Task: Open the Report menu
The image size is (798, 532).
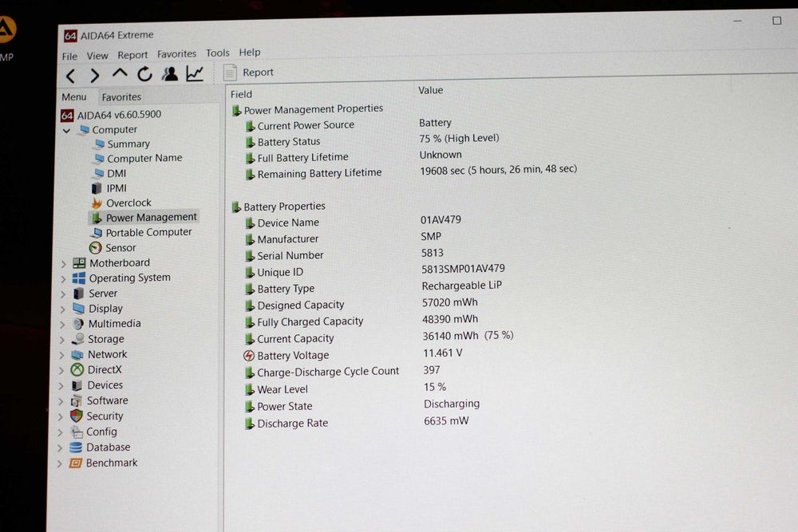Action: pyautogui.click(x=132, y=55)
